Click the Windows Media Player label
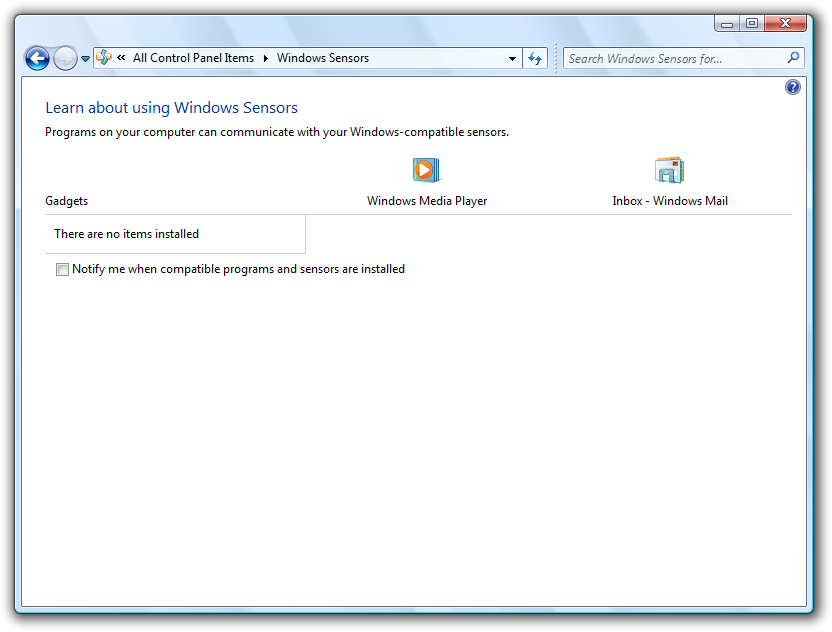This screenshot has width=832, height=632. (427, 201)
